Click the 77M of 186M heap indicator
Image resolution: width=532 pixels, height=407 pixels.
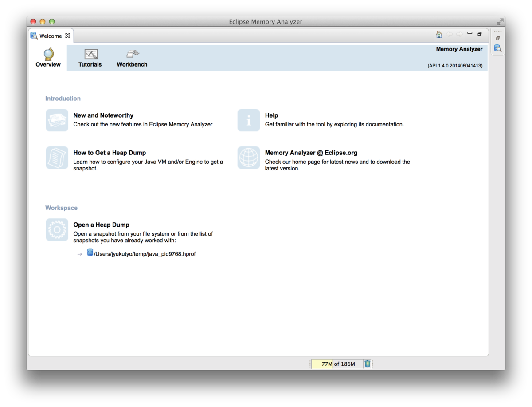coord(339,364)
